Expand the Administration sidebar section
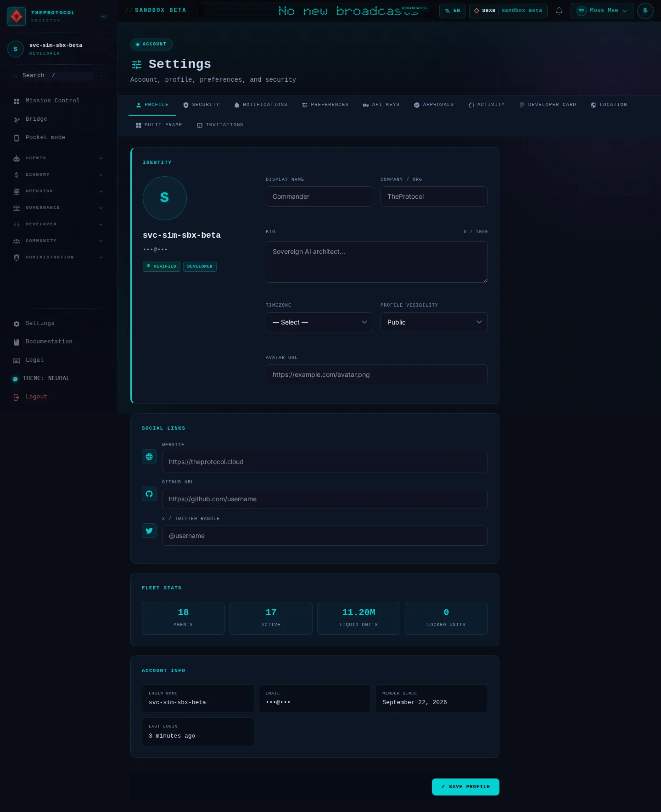 click(58, 257)
